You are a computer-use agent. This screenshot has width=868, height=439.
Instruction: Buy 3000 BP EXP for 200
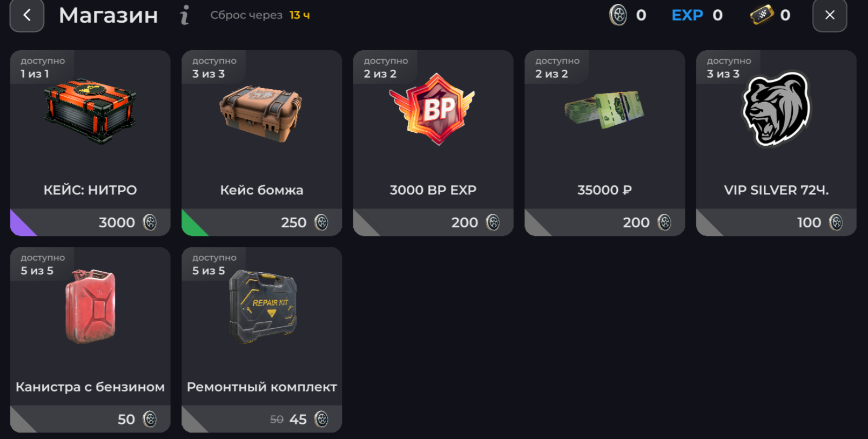(x=433, y=222)
